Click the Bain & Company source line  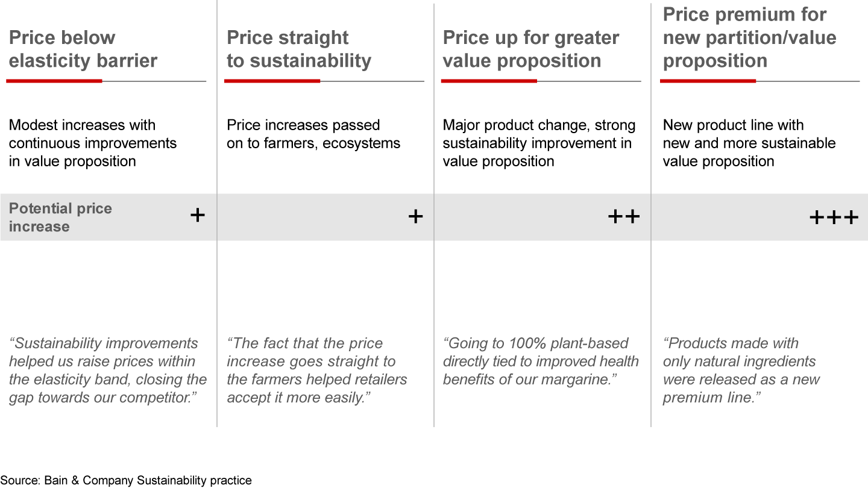[x=126, y=480]
